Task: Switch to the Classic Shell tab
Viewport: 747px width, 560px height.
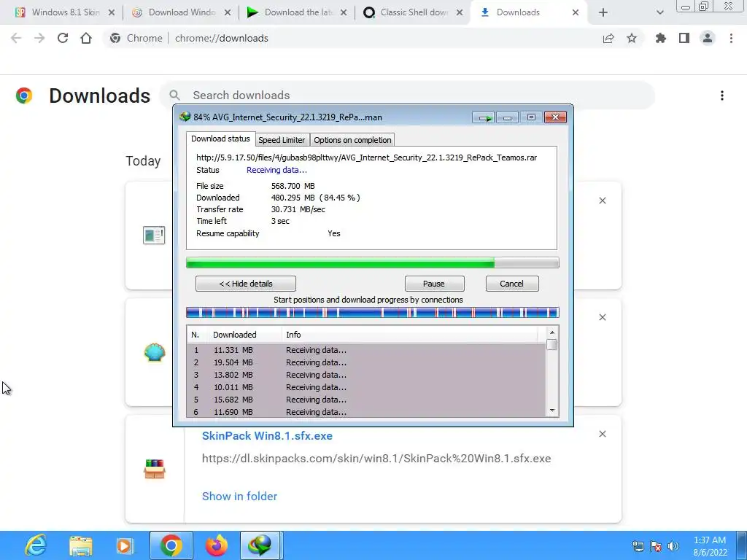Action: [x=414, y=12]
